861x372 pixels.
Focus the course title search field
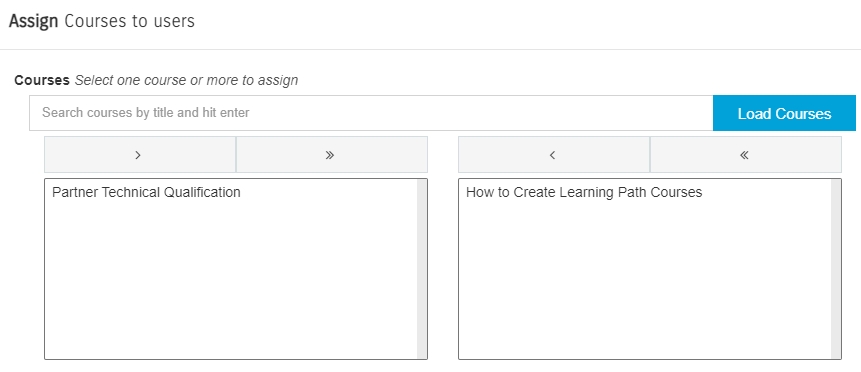click(x=371, y=113)
